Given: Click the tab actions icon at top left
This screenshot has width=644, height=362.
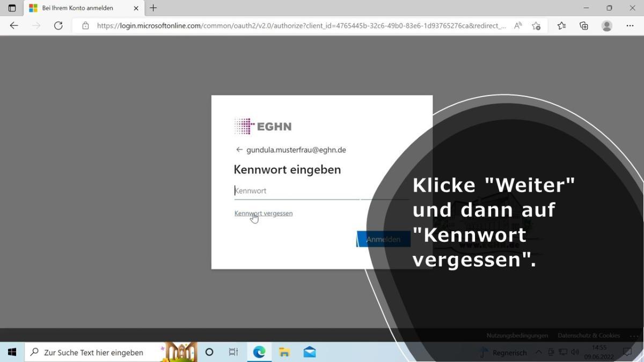Looking at the screenshot, I should coord(12,8).
